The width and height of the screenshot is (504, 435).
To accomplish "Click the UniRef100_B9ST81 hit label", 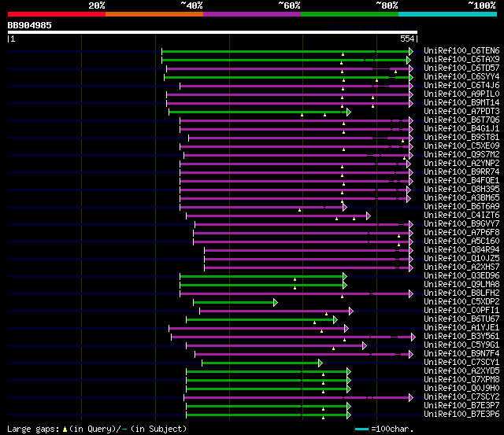I will (461, 138).
